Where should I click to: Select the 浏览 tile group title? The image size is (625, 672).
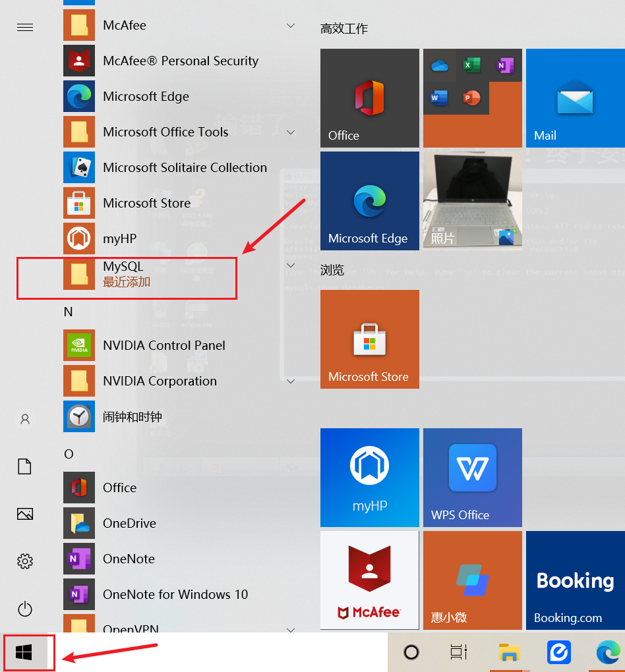coord(332,270)
